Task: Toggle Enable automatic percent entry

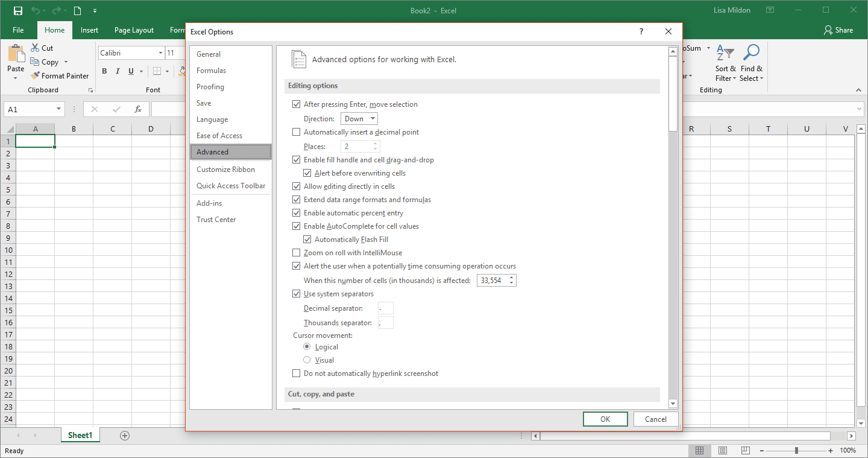Action: coord(296,213)
